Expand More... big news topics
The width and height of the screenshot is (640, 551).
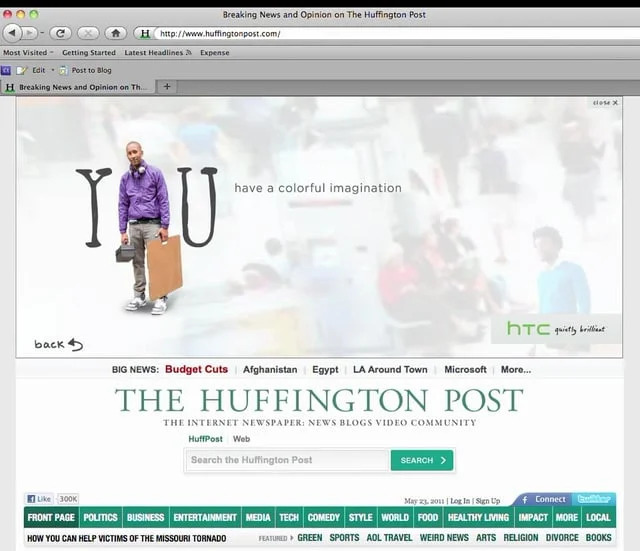516,370
